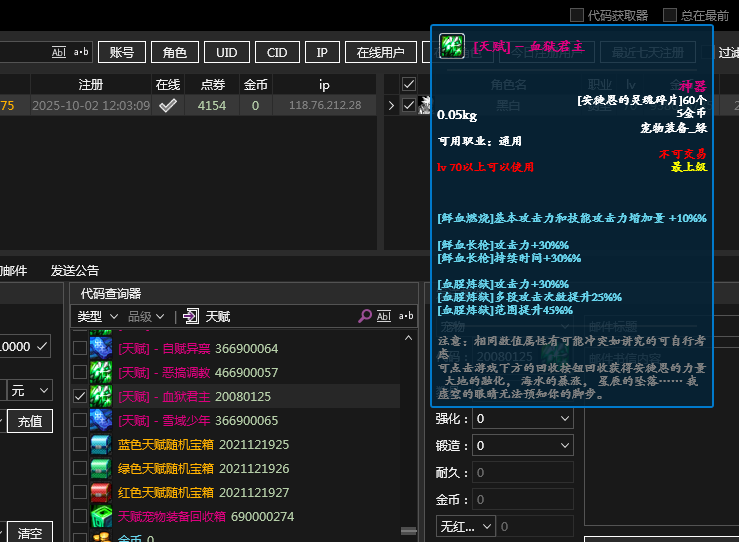Click the 绿色天赋随机宝箱 chest icon

pos(101,468)
